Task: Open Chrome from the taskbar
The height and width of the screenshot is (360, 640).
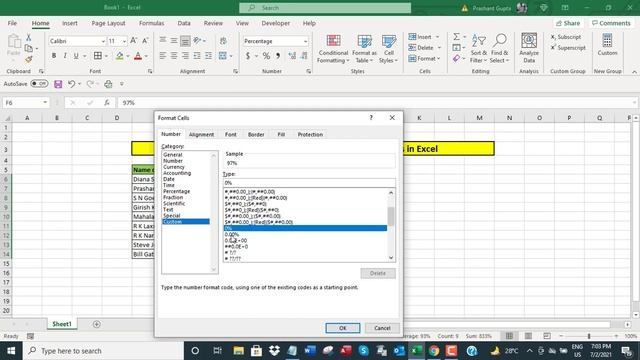Action: 433,351
